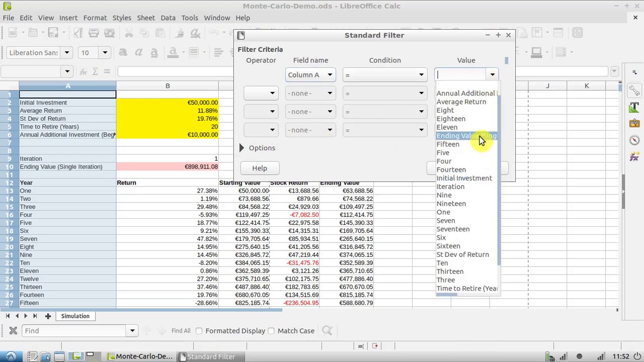644x362 pixels.
Task: Expand the Options section in filter dialog
Action: (x=258, y=148)
